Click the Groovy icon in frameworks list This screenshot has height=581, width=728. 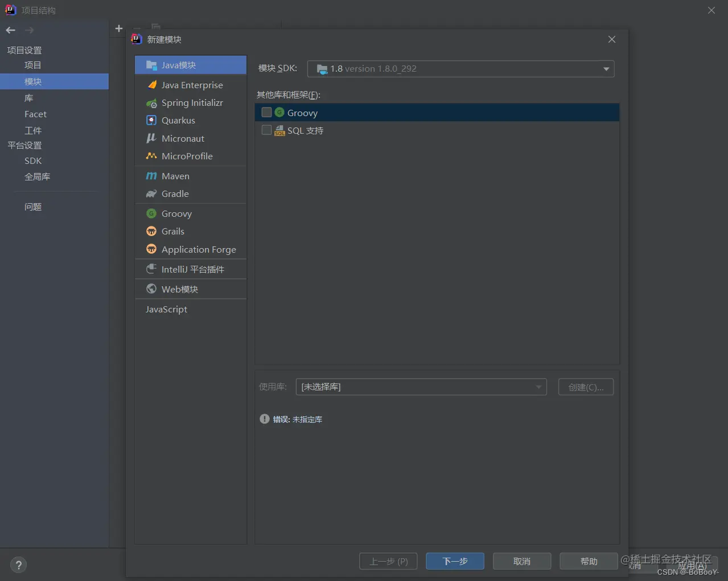[279, 112]
